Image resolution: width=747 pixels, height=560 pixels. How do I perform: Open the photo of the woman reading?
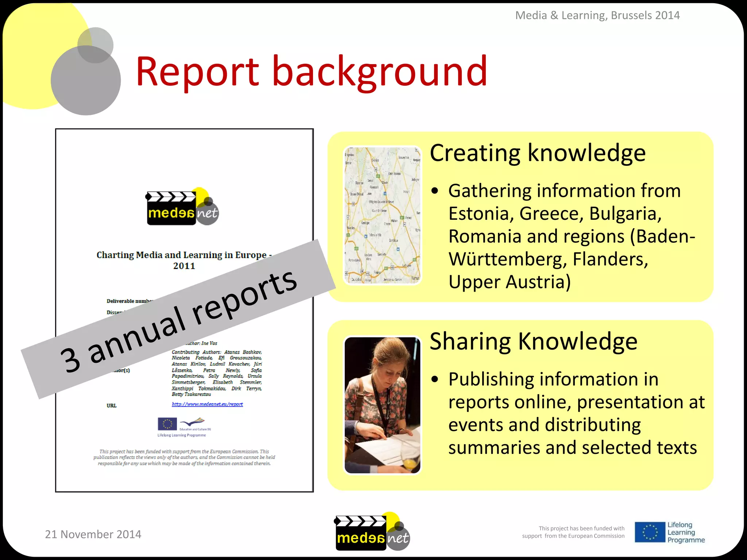click(x=382, y=405)
